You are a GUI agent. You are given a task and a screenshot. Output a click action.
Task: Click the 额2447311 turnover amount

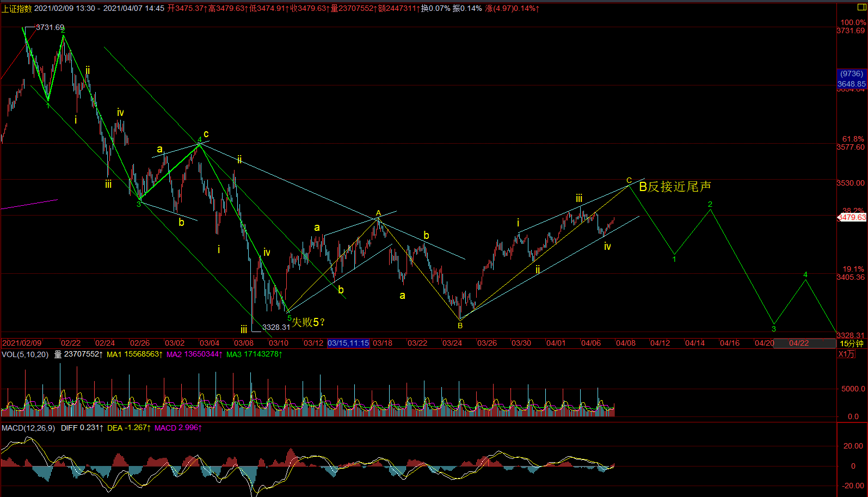[x=398, y=8]
